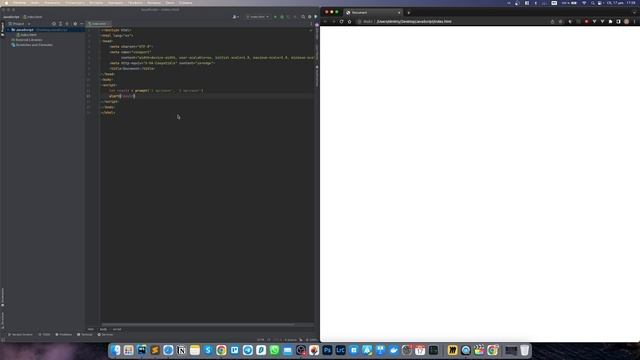
Task: Open the Chrome tab search chevron
Action: 635,13
